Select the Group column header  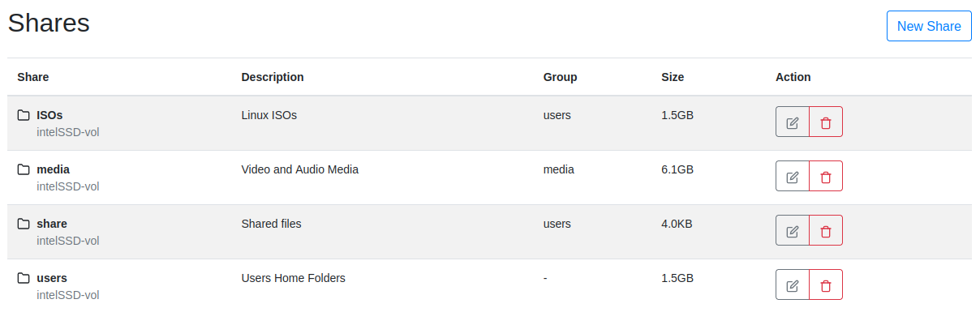coord(560,77)
